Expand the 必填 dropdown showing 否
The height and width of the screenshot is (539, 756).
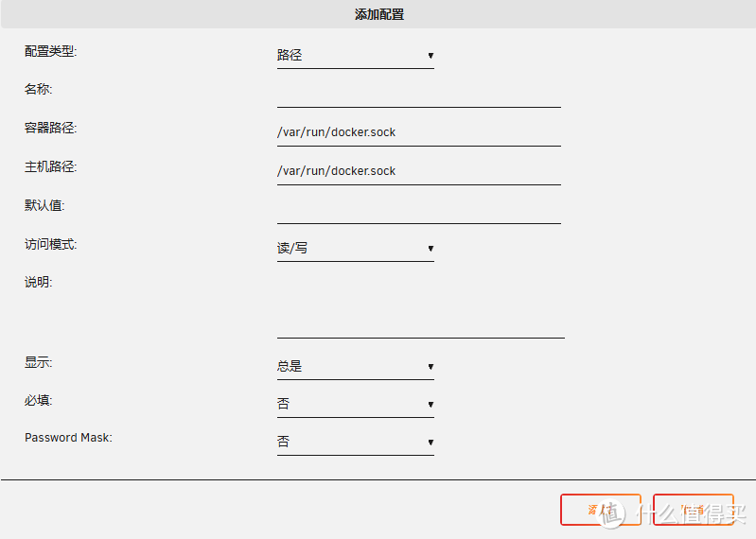coord(355,405)
